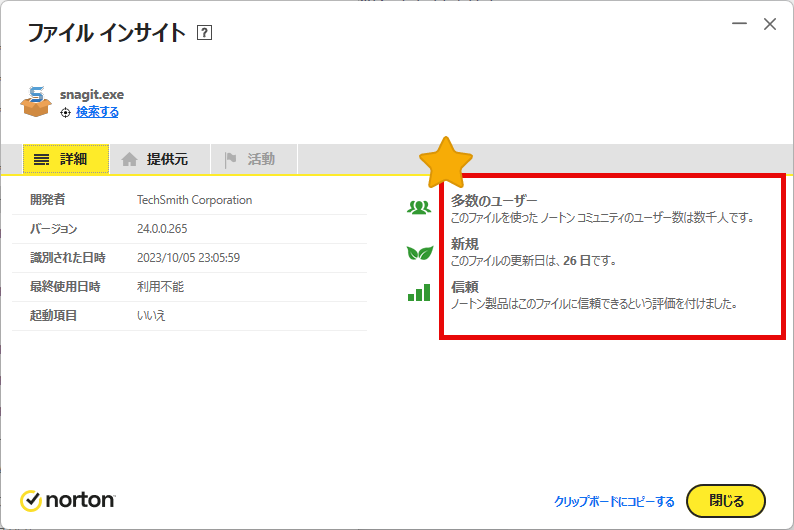Click the いいえ startup item value

tap(151, 315)
